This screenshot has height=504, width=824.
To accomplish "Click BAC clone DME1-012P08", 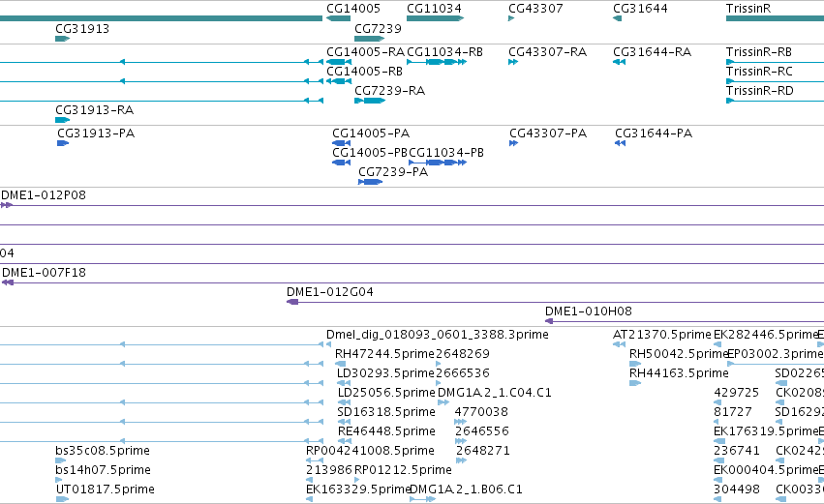I will (44, 195).
